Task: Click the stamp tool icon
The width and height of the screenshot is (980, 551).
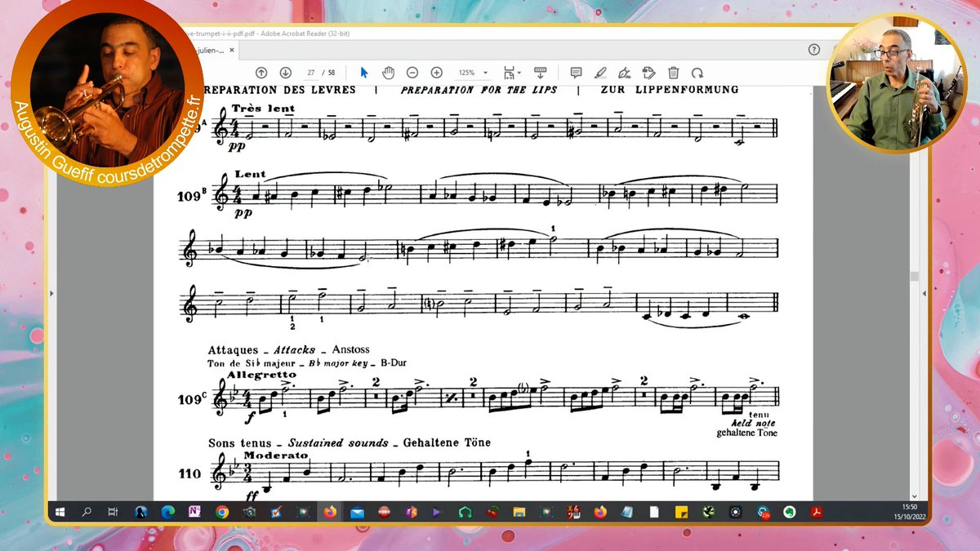Action: tap(649, 73)
